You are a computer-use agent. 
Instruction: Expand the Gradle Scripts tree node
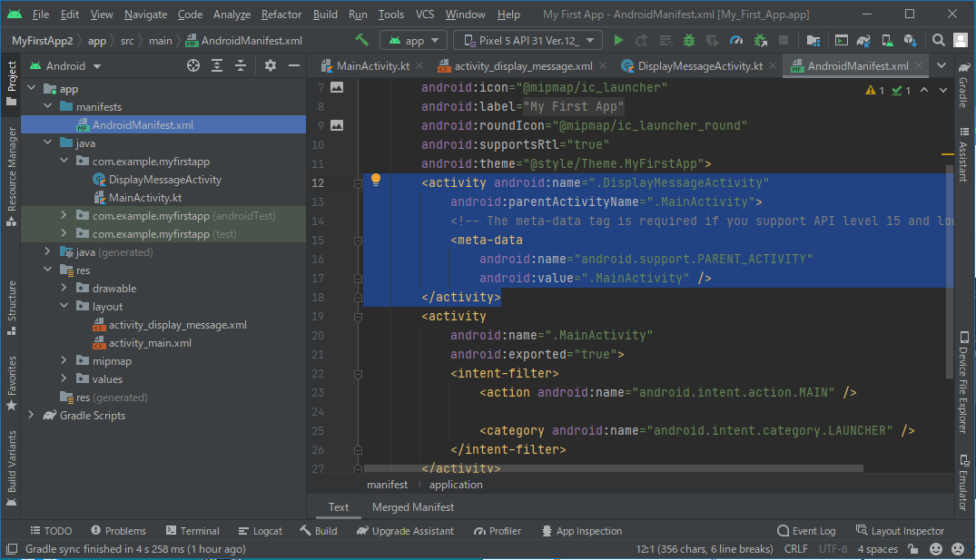[32, 416]
